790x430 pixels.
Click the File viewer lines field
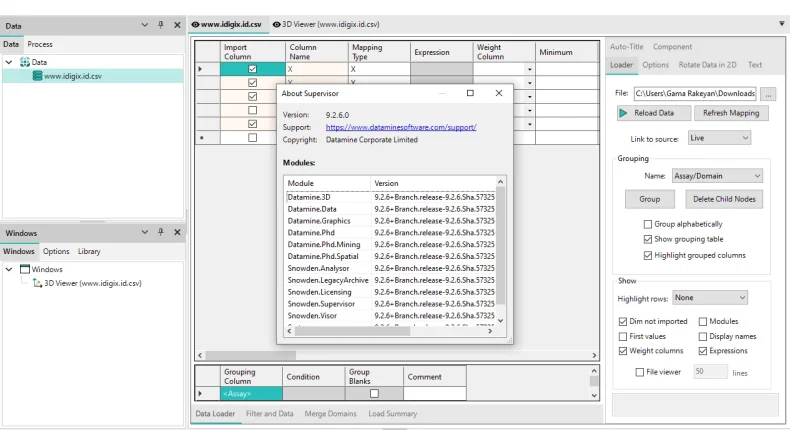710,372
